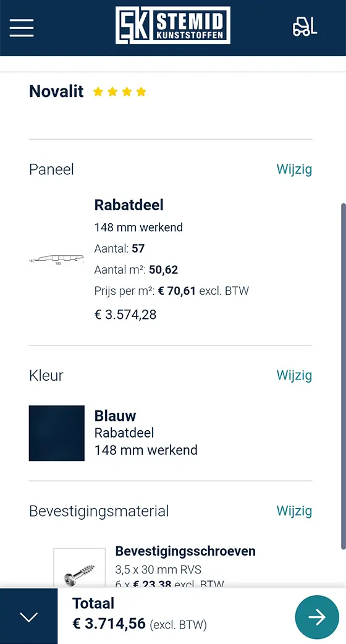Screen dimensions: 346x644
Task: Click the Novalit product heading
Action: [56, 91]
